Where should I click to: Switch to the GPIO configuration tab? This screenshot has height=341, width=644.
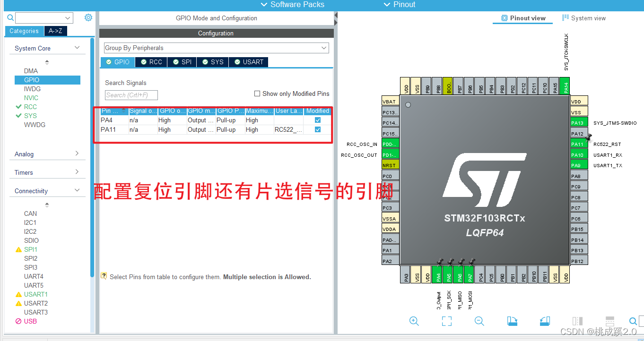pyautogui.click(x=118, y=62)
